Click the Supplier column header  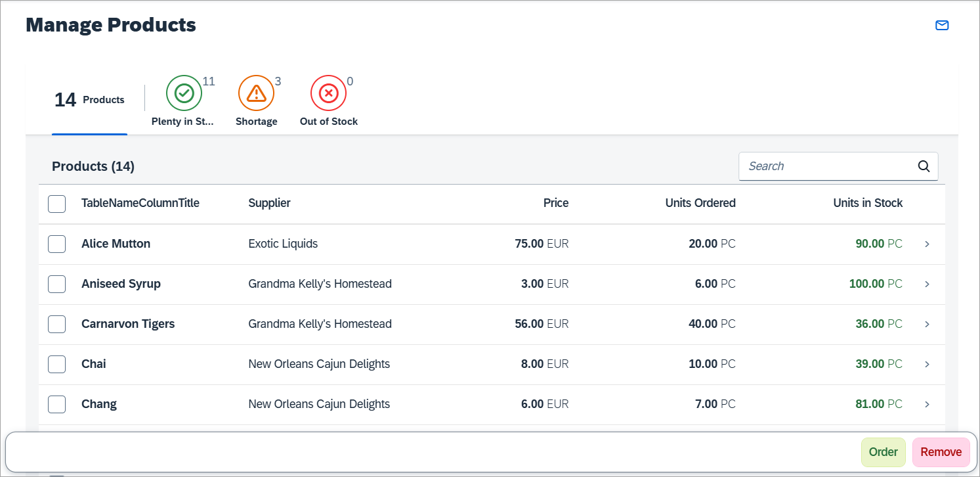(269, 203)
